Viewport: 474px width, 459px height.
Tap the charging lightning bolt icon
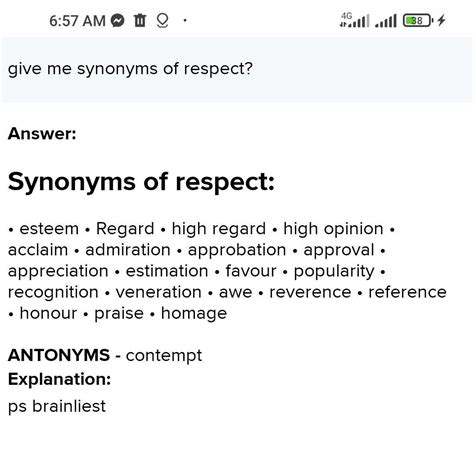(x=441, y=20)
